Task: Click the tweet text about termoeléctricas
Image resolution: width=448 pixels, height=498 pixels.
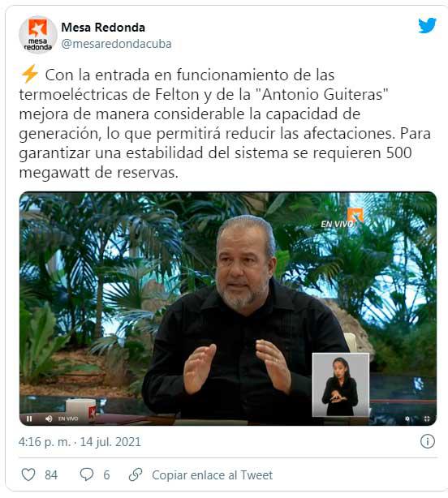Action: click(x=225, y=123)
